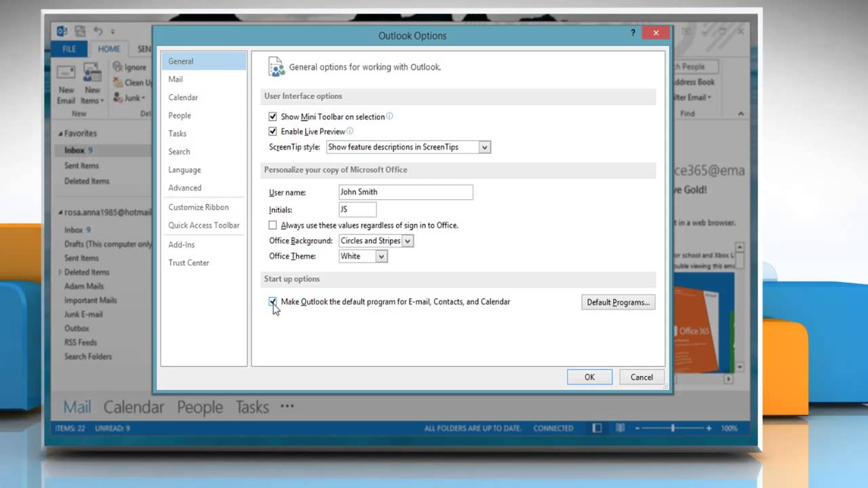Select the Calendar options category
The width and height of the screenshot is (868, 488).
click(x=203, y=98)
